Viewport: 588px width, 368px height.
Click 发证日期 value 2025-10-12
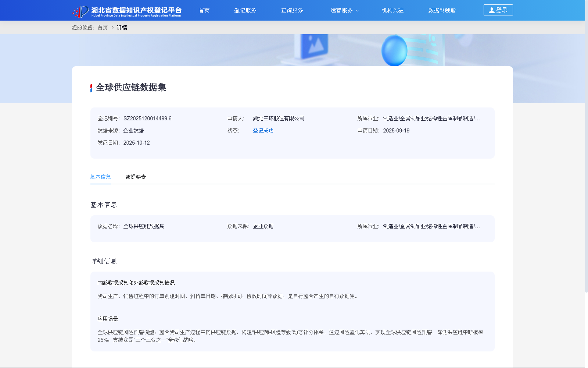136,143
